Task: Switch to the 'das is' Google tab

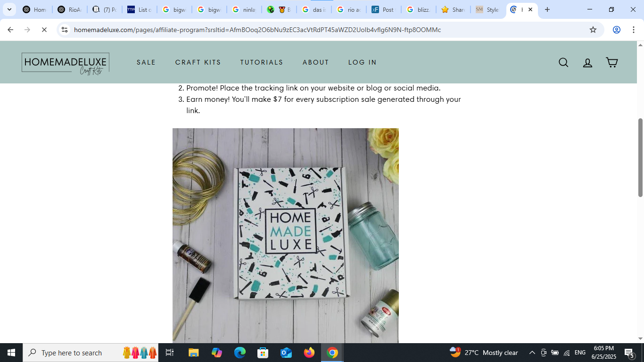Action: (314, 9)
